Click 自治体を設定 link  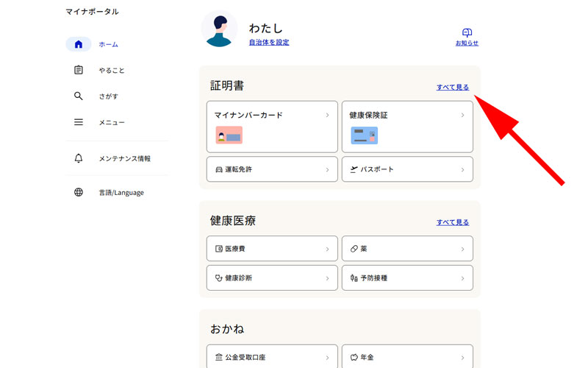(269, 43)
